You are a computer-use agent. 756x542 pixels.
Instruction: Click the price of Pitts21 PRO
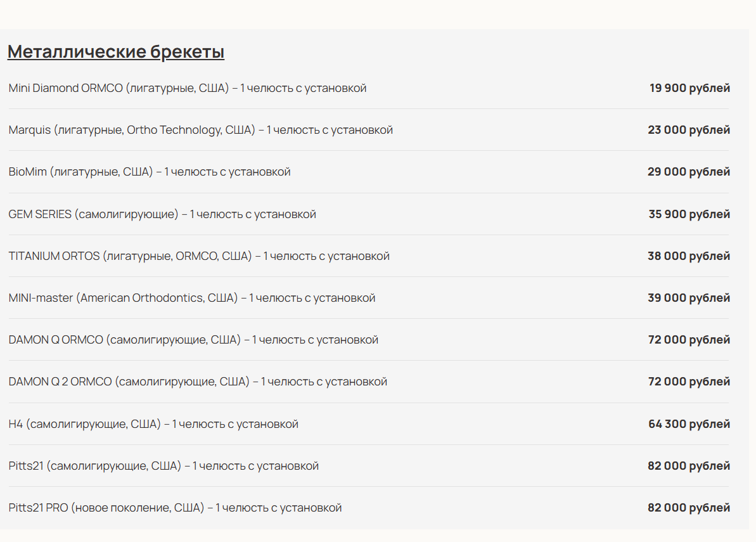point(689,508)
